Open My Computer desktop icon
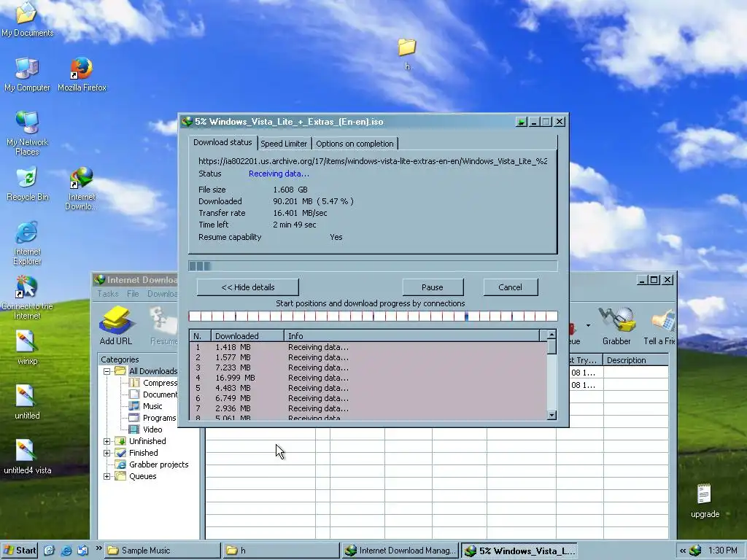The width and height of the screenshot is (747, 560). (x=27, y=74)
